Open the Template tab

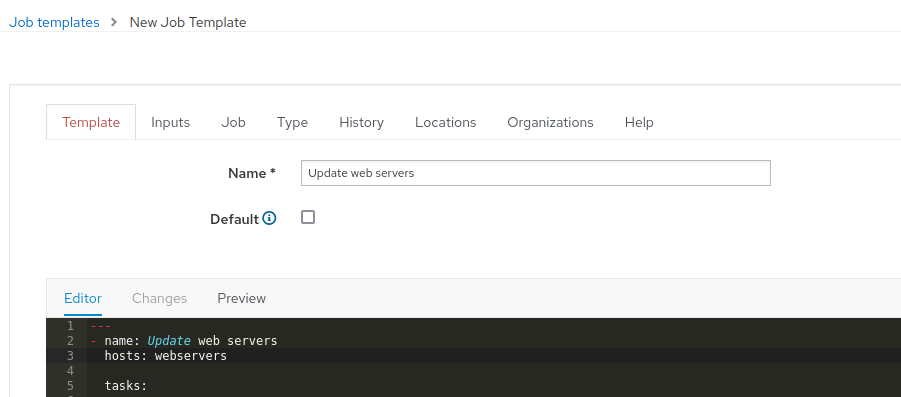point(91,122)
